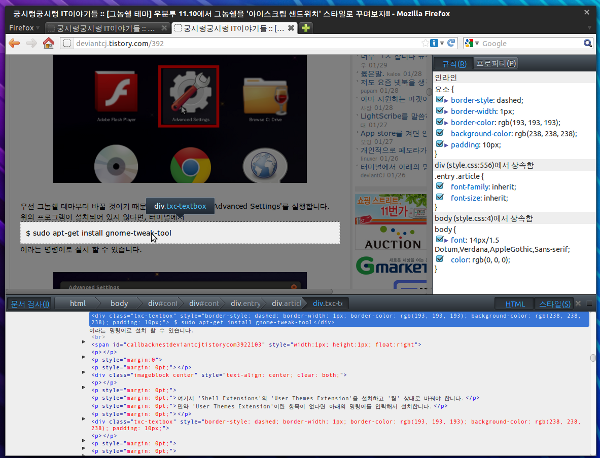600x458 pixels.
Task: Expand the font shorthand property arrow
Action: pos(446,241)
